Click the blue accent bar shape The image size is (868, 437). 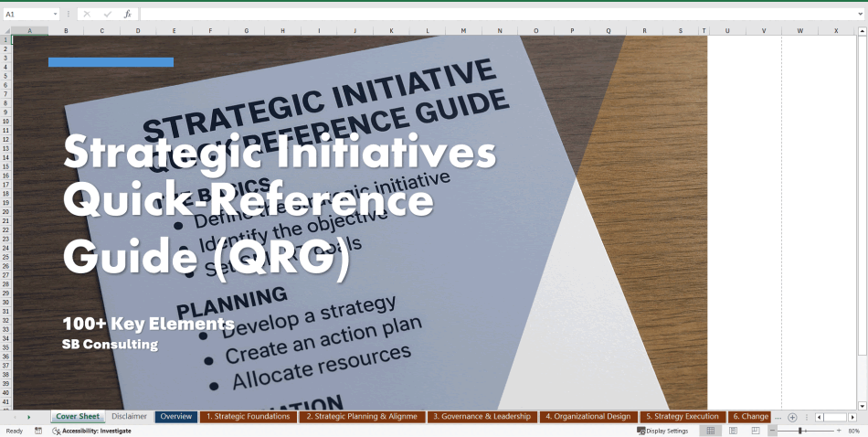pos(111,62)
